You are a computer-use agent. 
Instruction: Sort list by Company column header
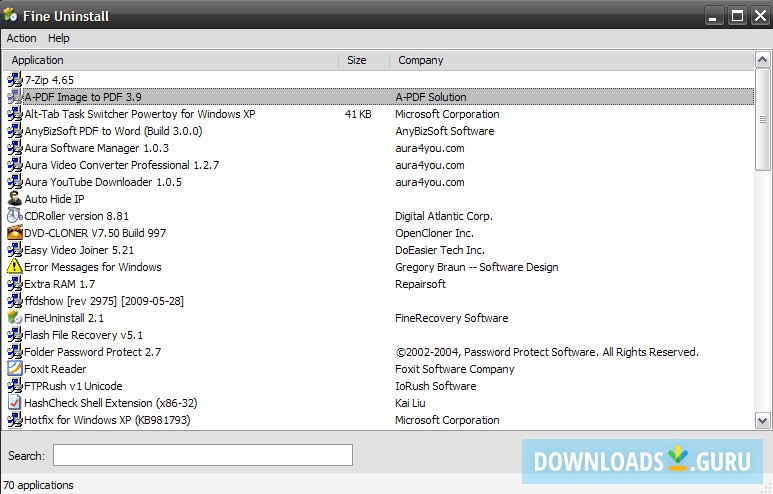572,60
